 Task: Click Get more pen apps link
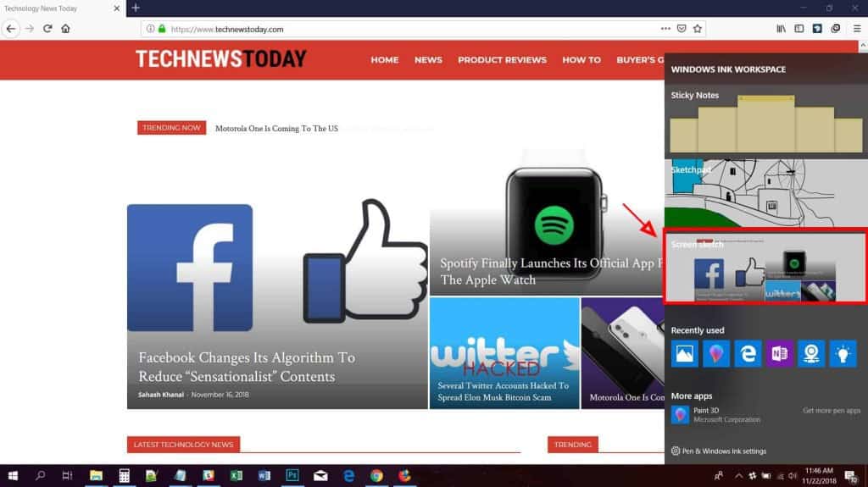click(832, 411)
